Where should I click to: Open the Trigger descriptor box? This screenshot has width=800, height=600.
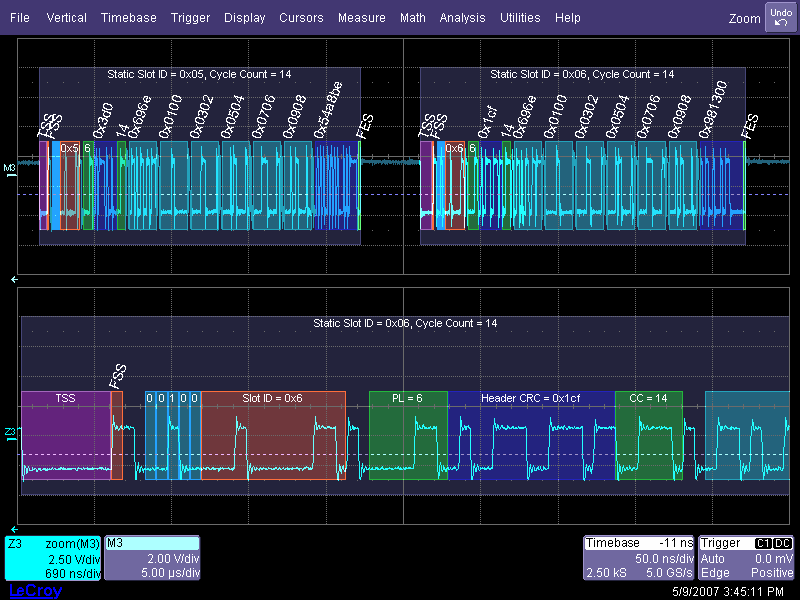click(746, 559)
